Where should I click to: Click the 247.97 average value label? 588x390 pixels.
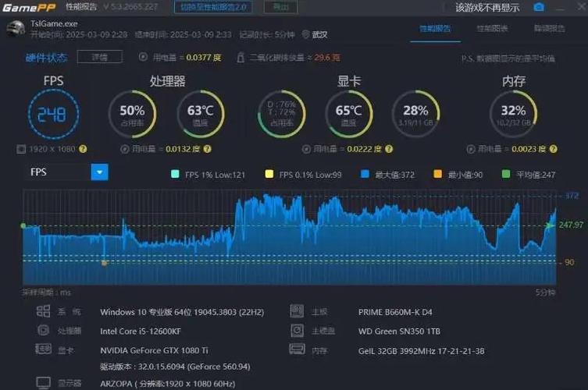click(571, 225)
